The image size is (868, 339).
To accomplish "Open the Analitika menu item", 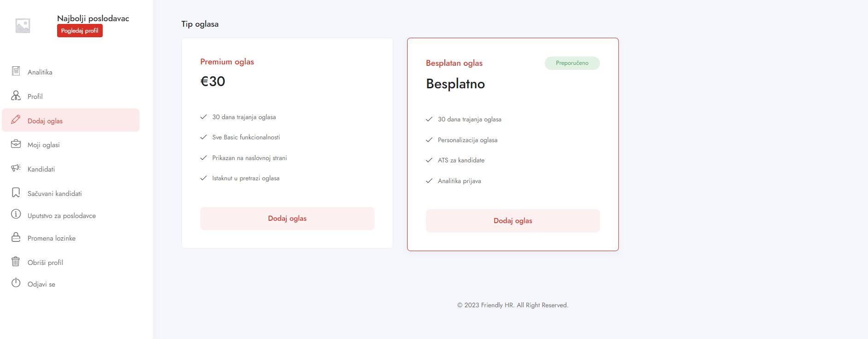I will pyautogui.click(x=40, y=72).
